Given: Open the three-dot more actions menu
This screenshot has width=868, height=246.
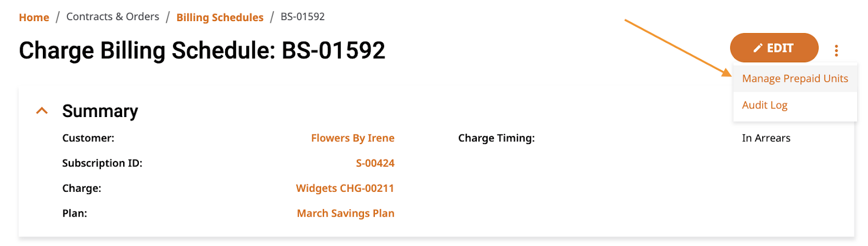Looking at the screenshot, I should point(836,50).
